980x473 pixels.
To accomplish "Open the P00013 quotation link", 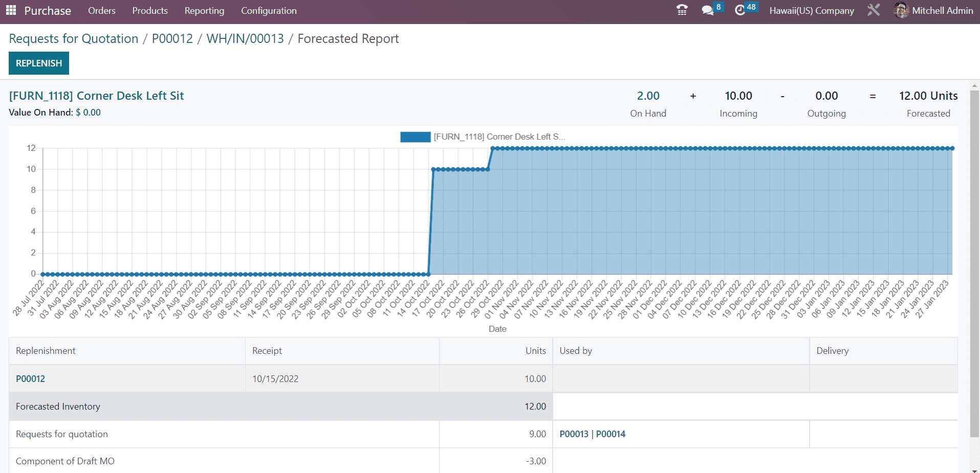I will 574,434.
